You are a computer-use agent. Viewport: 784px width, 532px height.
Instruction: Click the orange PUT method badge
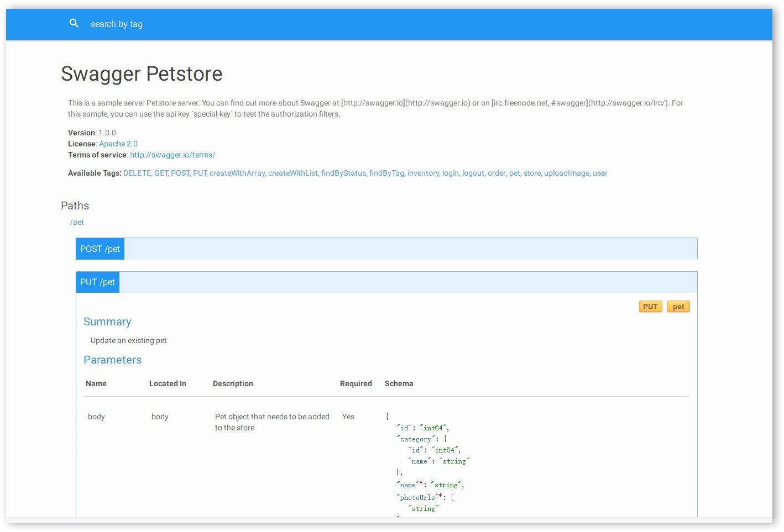(650, 306)
